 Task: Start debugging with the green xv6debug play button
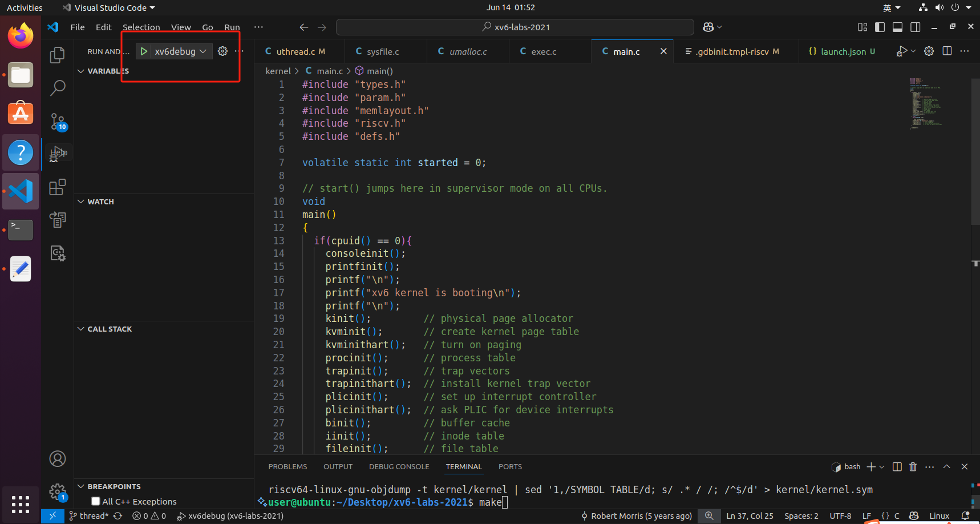[x=144, y=51]
